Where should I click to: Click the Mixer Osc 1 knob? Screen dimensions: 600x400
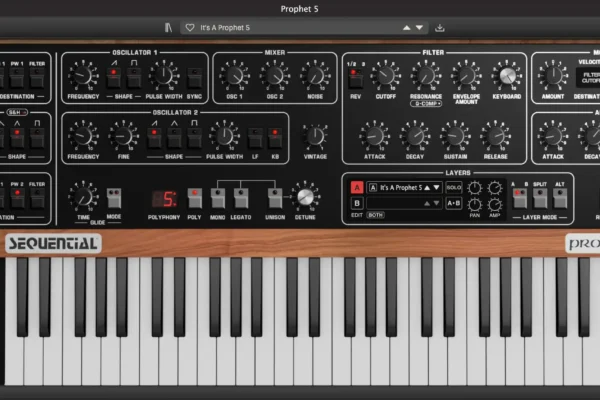click(x=235, y=75)
